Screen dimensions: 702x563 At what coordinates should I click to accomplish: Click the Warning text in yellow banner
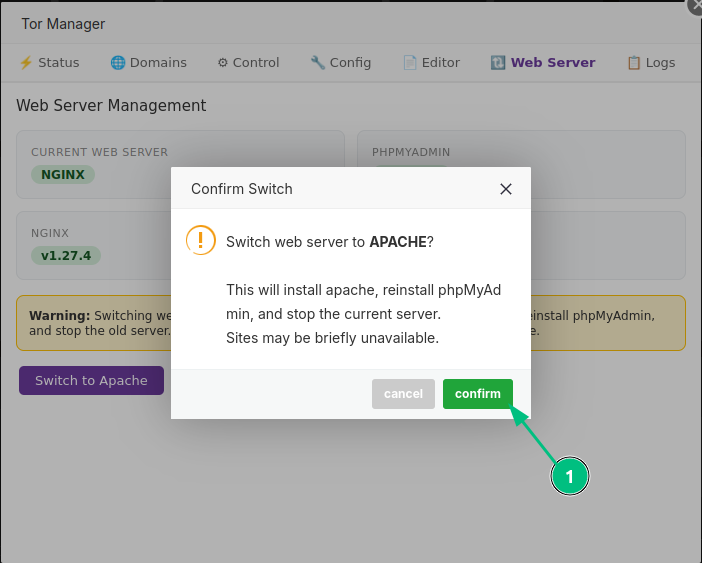coord(60,316)
